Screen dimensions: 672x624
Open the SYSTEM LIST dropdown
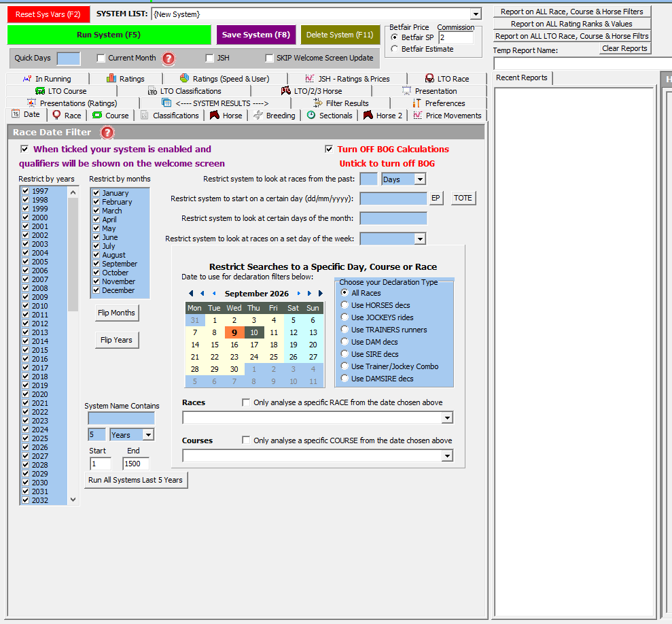tap(476, 14)
